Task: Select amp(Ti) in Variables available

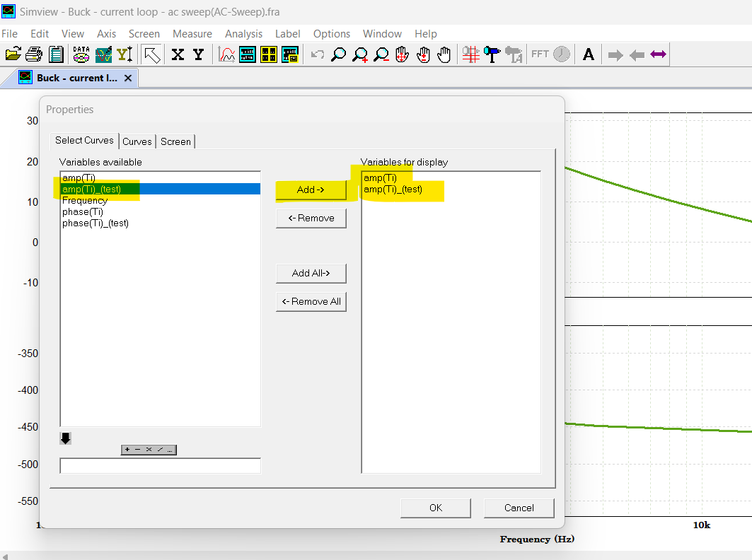Action: [161, 178]
